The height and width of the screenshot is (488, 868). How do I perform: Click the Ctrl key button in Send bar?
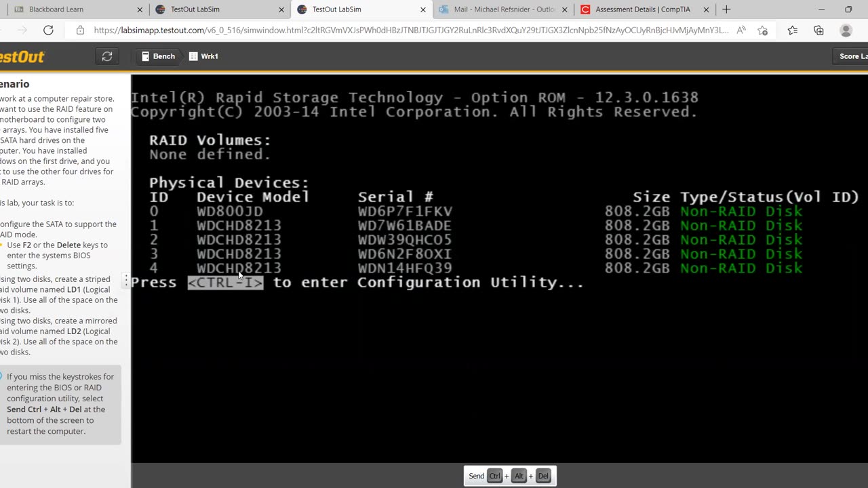point(495,476)
